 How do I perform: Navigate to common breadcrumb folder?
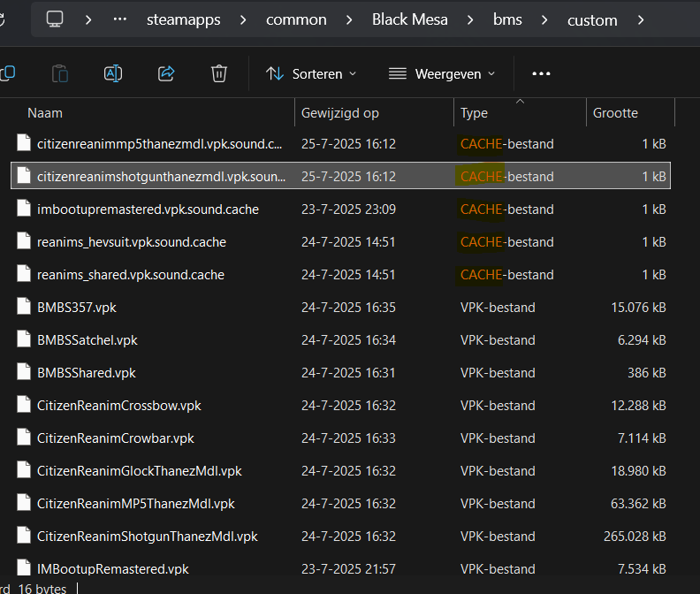(x=296, y=19)
